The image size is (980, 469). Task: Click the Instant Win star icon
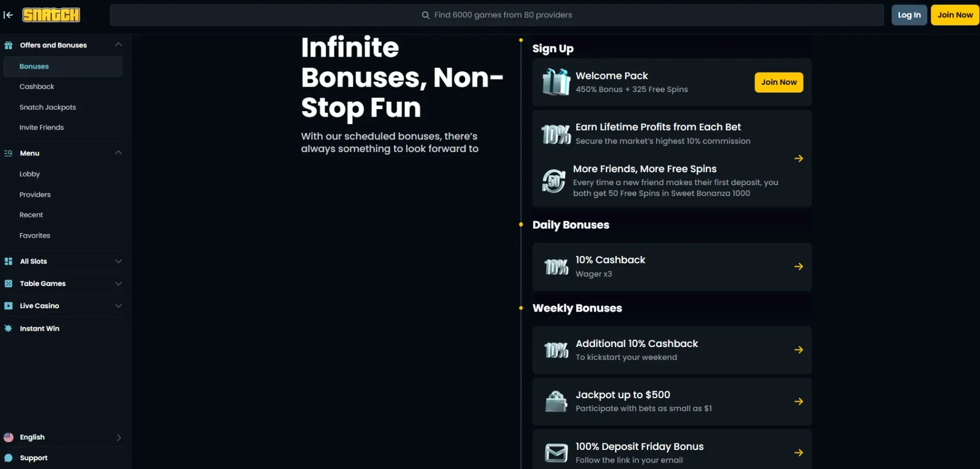(x=8, y=328)
